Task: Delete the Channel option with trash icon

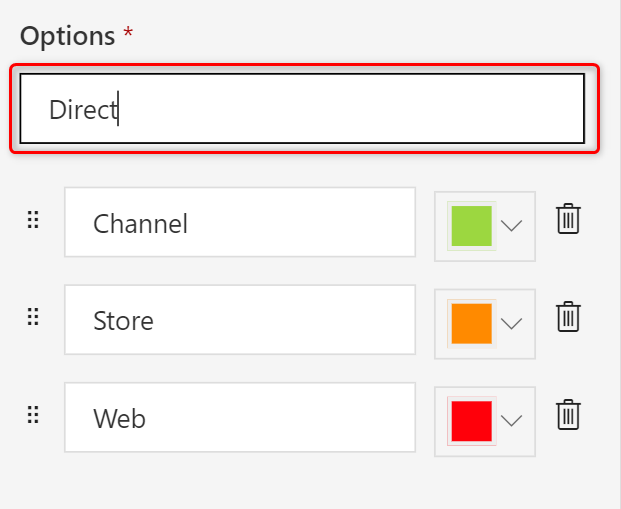Action: (x=568, y=220)
